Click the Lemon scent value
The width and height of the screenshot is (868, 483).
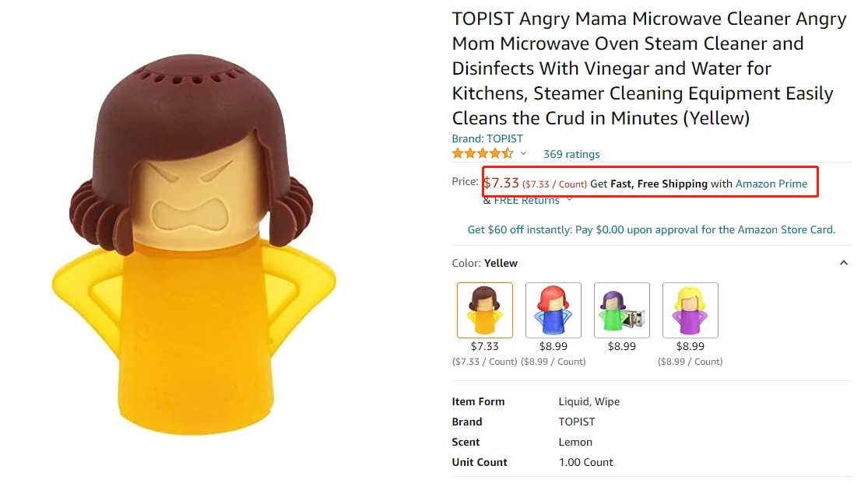click(x=575, y=442)
